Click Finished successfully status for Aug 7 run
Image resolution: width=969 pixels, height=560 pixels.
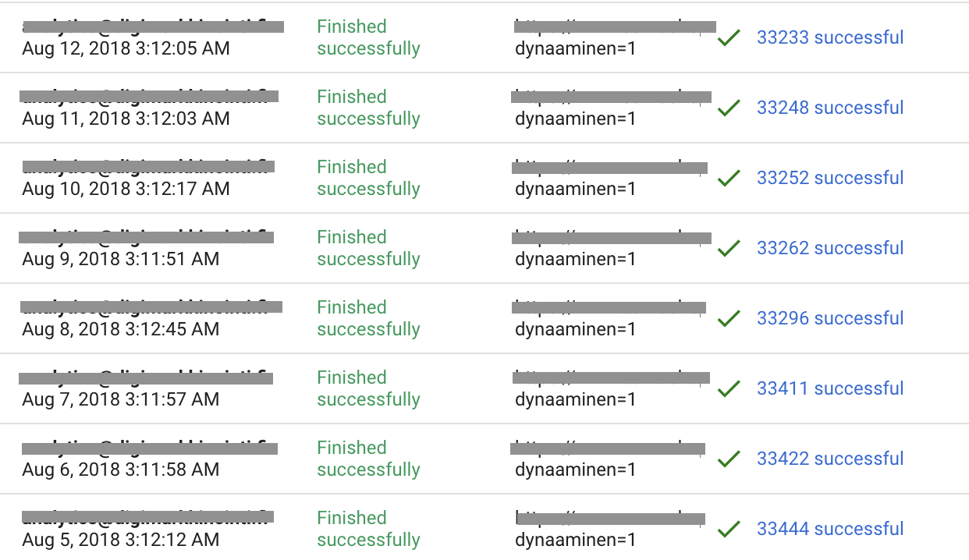368,388
